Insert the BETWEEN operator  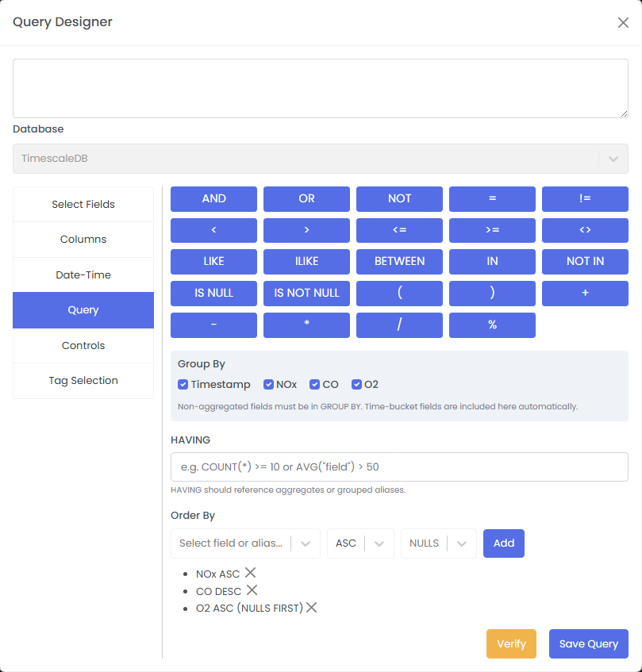pos(399,261)
